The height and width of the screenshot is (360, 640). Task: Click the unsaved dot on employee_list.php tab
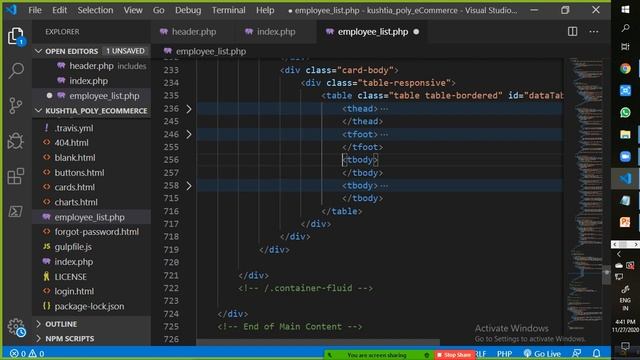click(416, 32)
